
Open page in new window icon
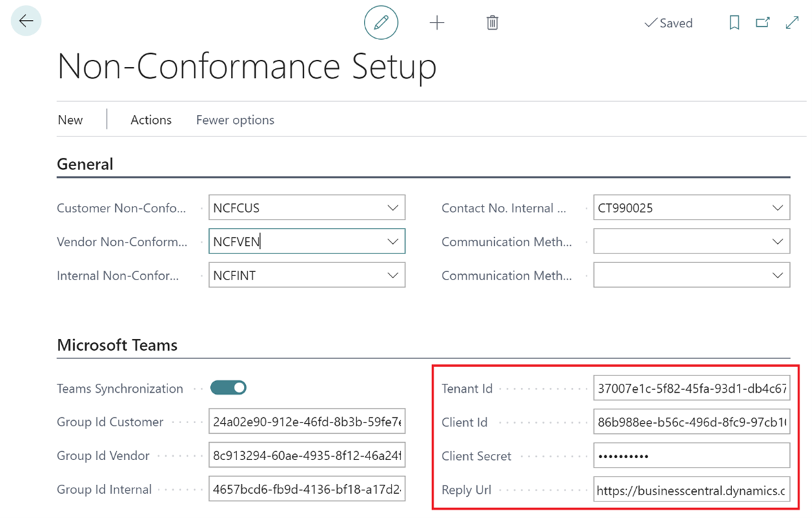coord(762,23)
